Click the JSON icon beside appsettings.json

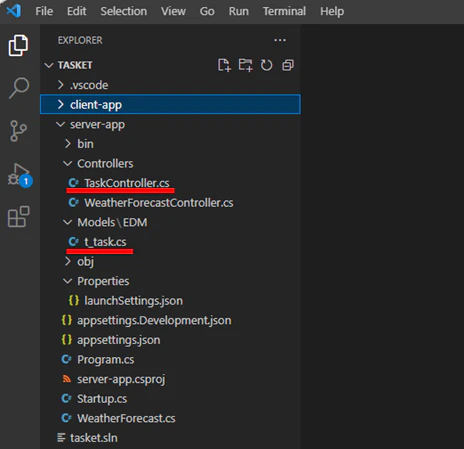67,340
